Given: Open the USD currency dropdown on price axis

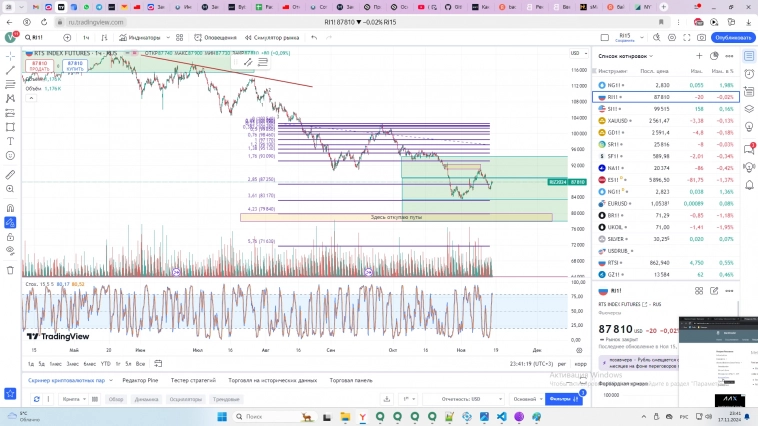Looking at the screenshot, I should pos(578,53).
